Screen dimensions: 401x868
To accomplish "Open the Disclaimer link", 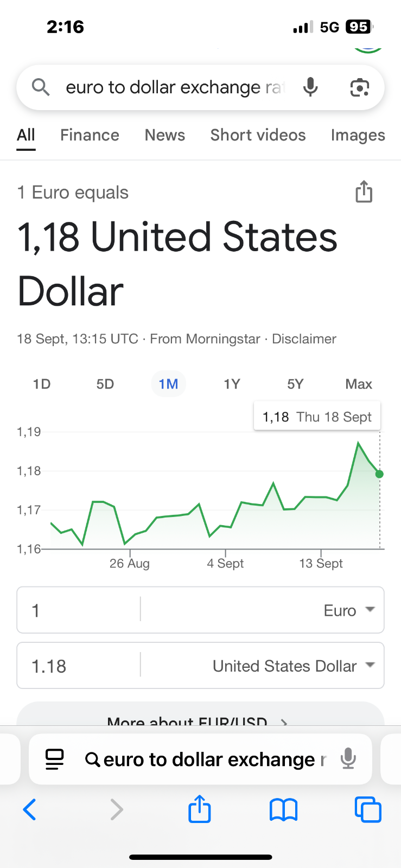I will [304, 339].
